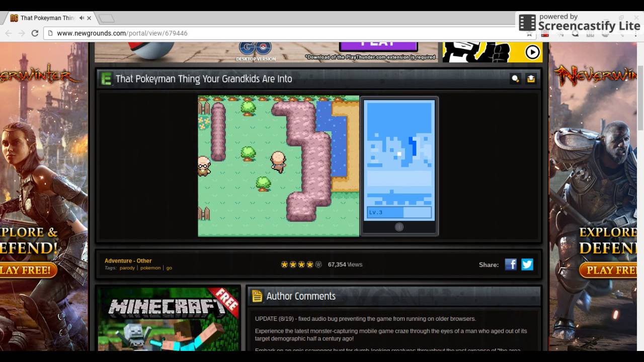The width and height of the screenshot is (644, 362).
Task: Click the green E rating icon
Action: point(106,79)
